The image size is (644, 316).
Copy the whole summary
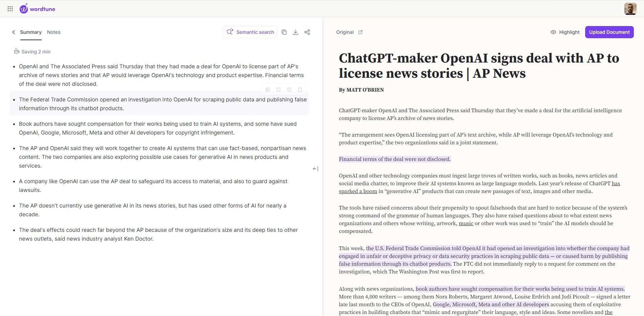284,32
